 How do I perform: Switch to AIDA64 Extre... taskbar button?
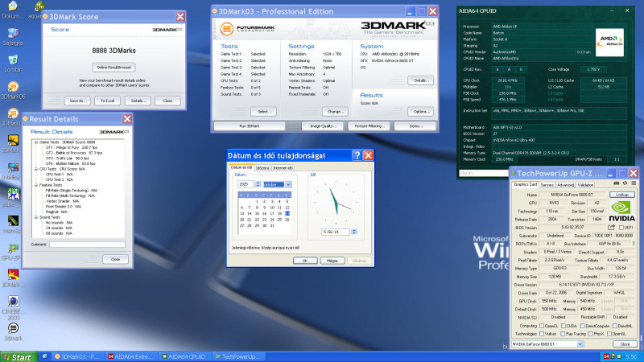132,356
